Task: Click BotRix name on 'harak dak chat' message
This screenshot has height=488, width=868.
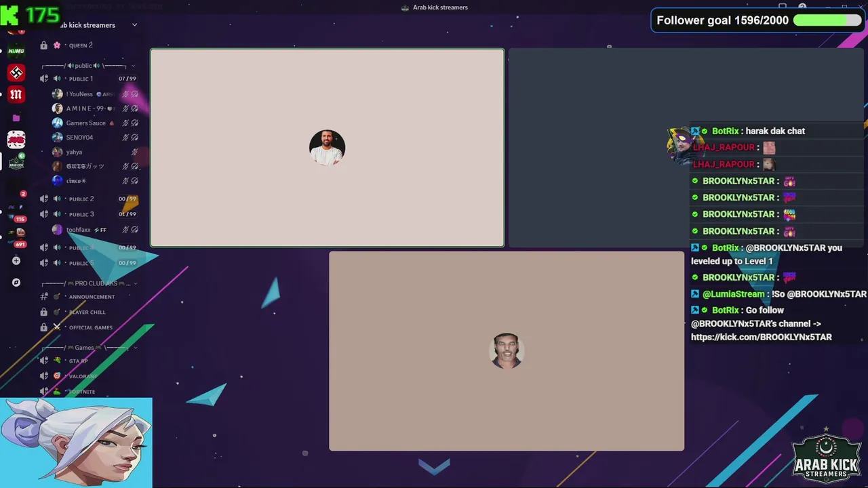Action: [x=725, y=131]
